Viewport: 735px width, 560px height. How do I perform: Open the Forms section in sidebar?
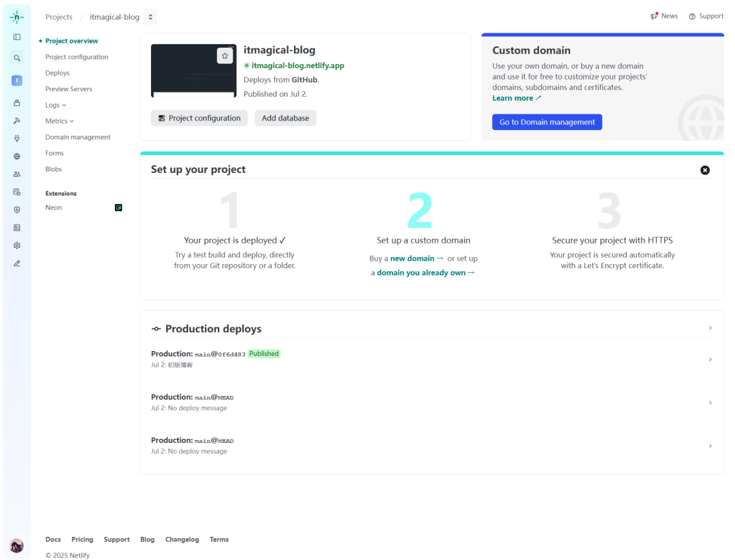tap(53, 152)
